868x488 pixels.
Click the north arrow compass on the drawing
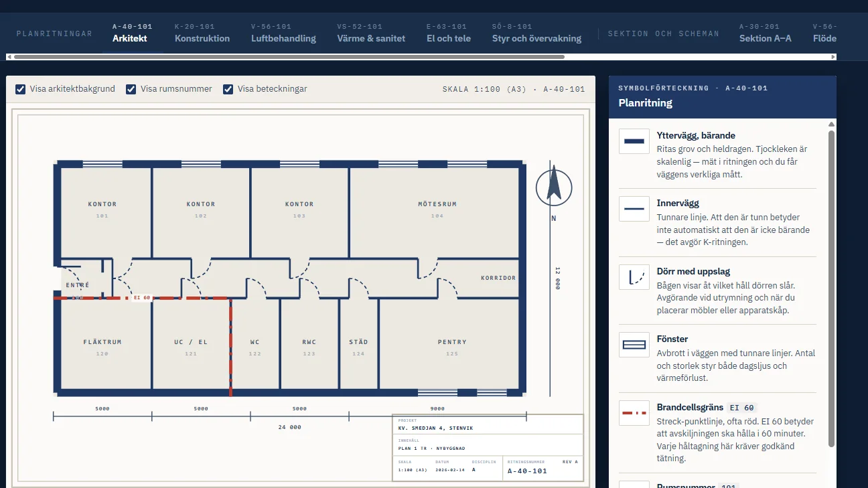(554, 187)
